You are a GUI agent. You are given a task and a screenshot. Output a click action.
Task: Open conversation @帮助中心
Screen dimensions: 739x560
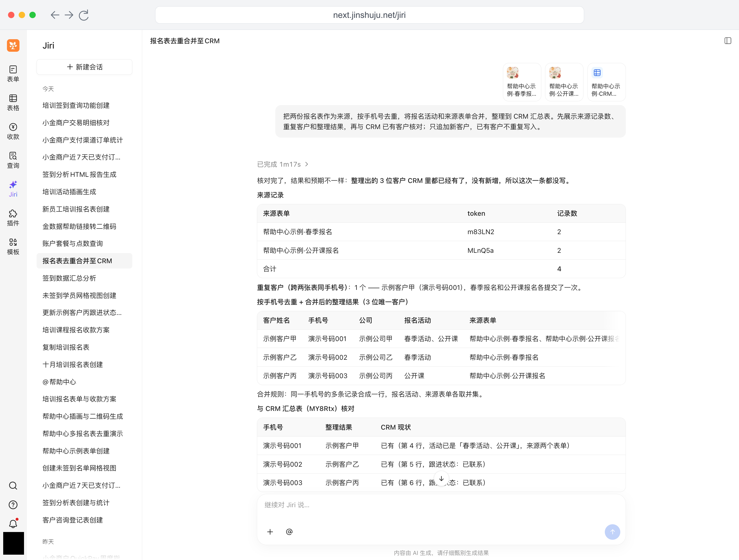point(84,382)
